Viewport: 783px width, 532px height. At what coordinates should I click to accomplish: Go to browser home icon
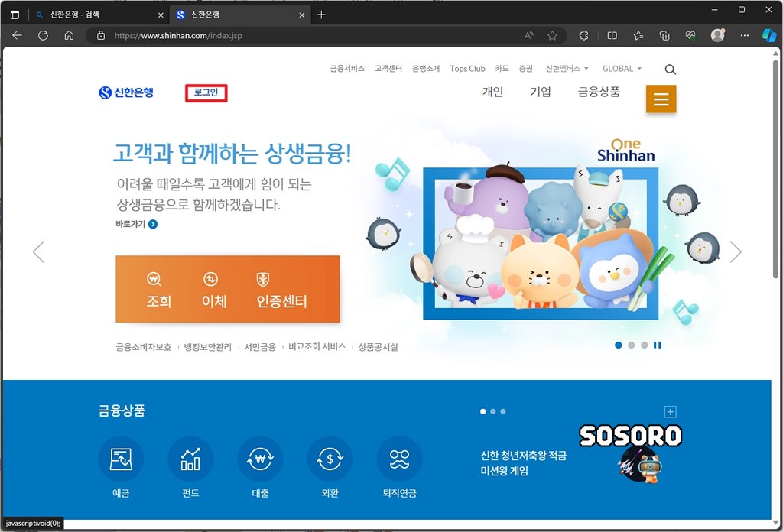[70, 35]
